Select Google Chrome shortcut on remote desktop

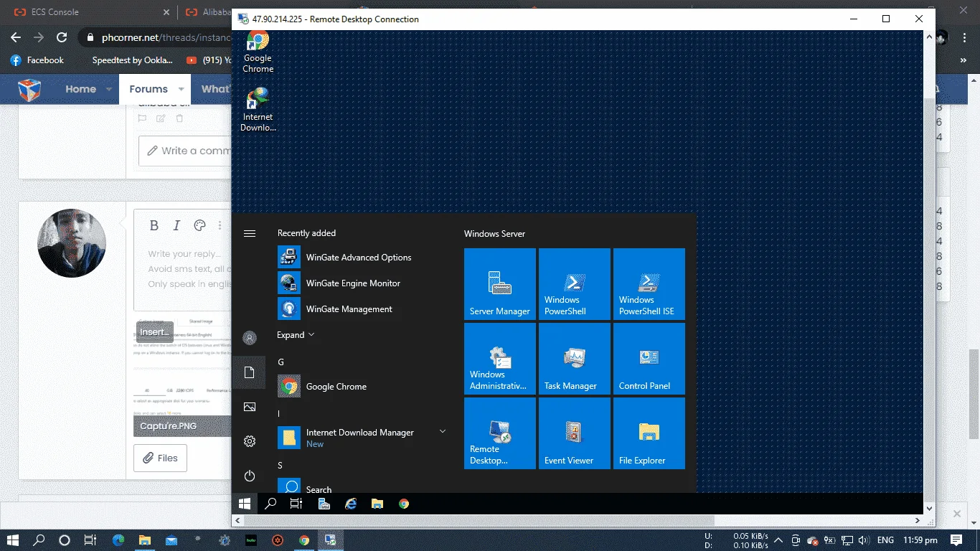(258, 52)
